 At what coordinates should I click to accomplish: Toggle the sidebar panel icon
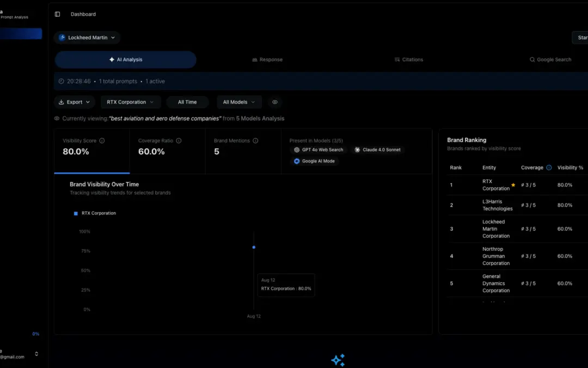pyautogui.click(x=58, y=14)
